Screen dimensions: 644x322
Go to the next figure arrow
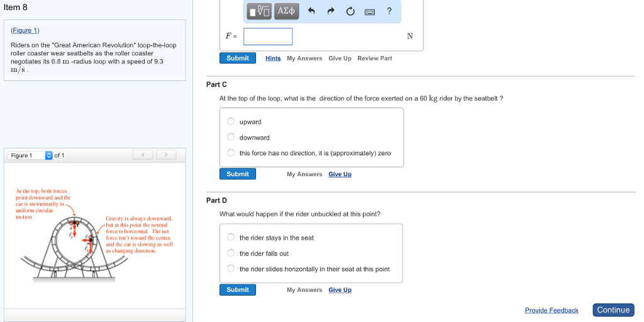tap(166, 155)
